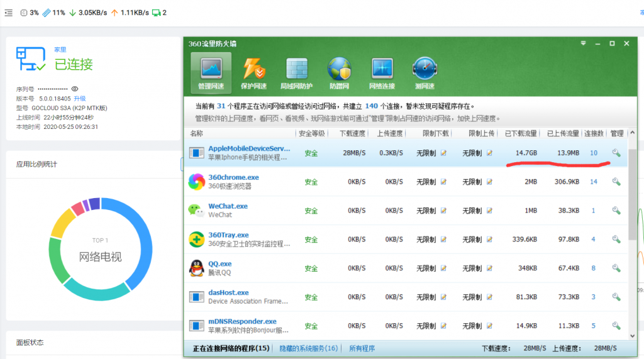Open the 管理网速 toolbar tab

211,73
